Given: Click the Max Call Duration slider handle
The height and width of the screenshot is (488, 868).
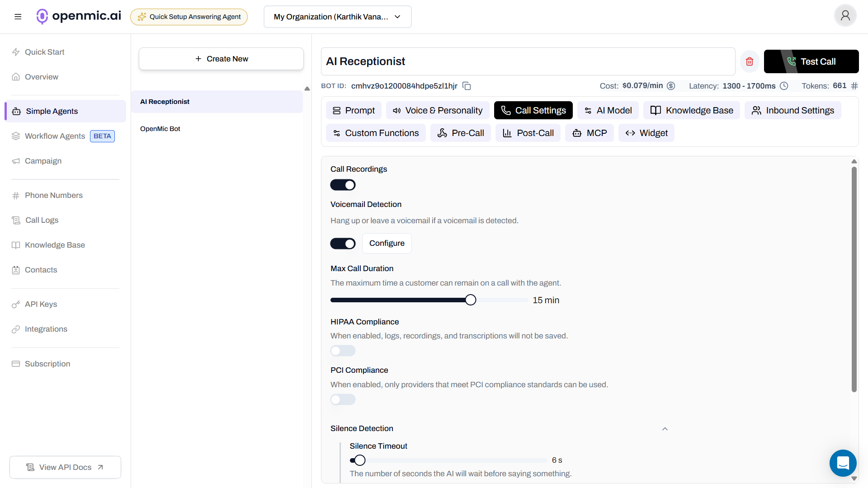Looking at the screenshot, I should (471, 300).
